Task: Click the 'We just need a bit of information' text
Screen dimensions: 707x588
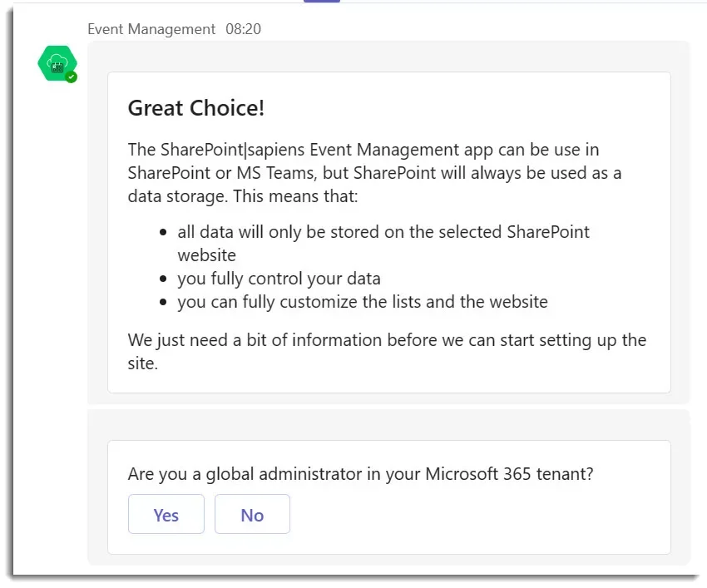Action: [387, 351]
